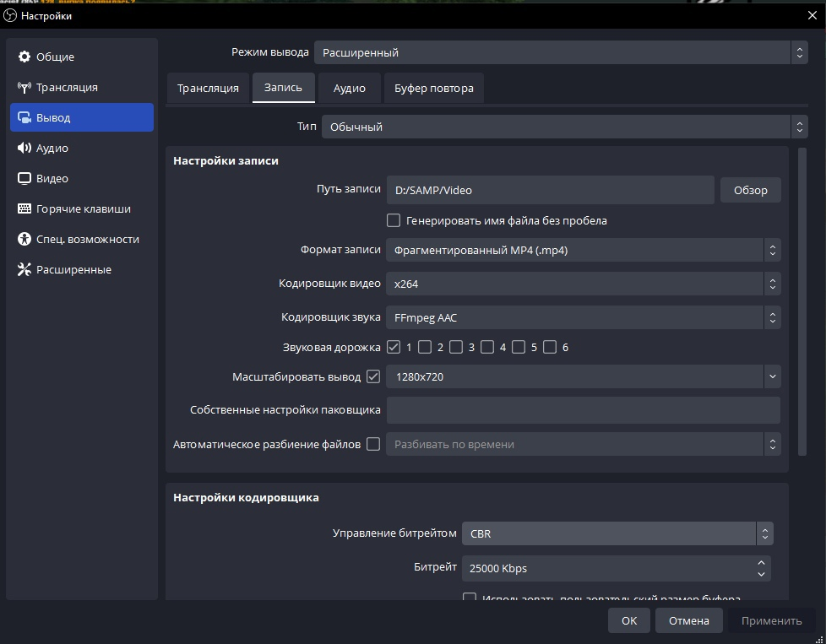Open Горячие клавиши via keyboard icon

[x=24, y=209]
